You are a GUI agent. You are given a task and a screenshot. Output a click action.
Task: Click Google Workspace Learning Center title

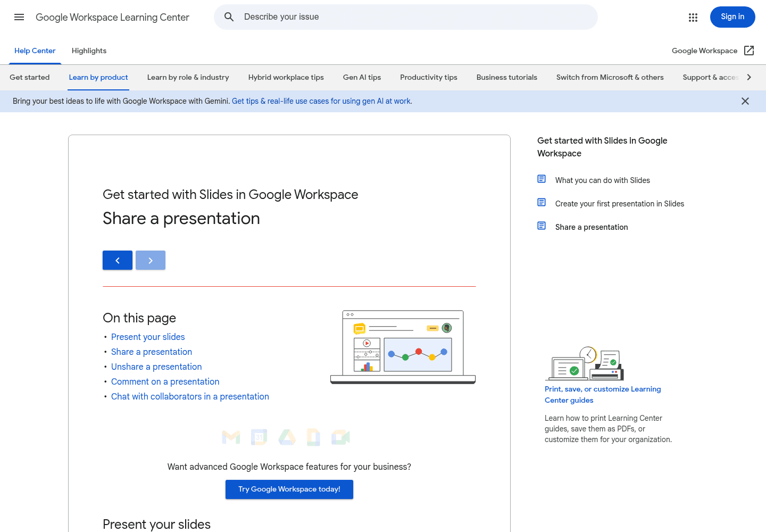pyautogui.click(x=112, y=17)
